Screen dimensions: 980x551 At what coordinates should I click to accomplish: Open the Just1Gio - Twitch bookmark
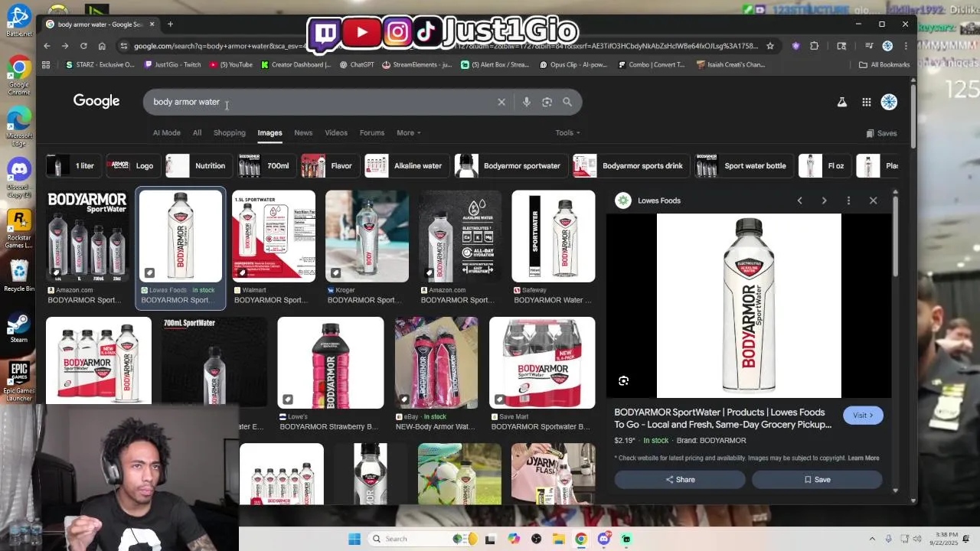click(x=172, y=64)
